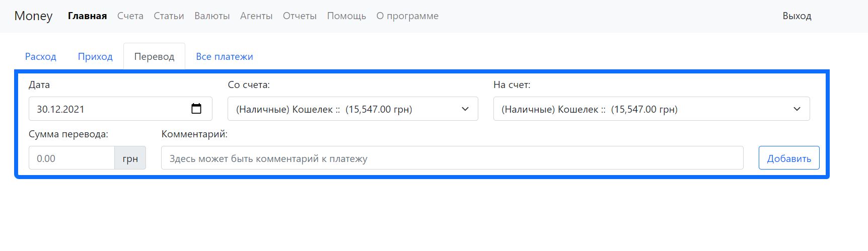Go to Главная in navigation bar

87,16
